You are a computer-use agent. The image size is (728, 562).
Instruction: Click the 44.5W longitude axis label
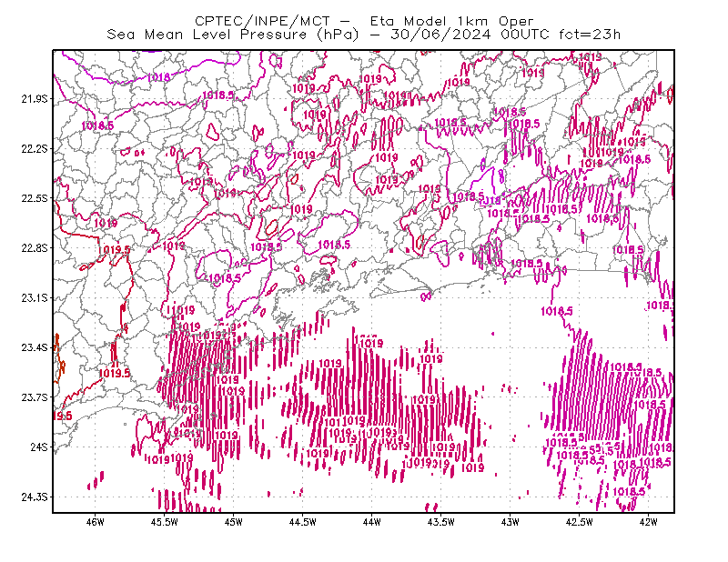303,522
